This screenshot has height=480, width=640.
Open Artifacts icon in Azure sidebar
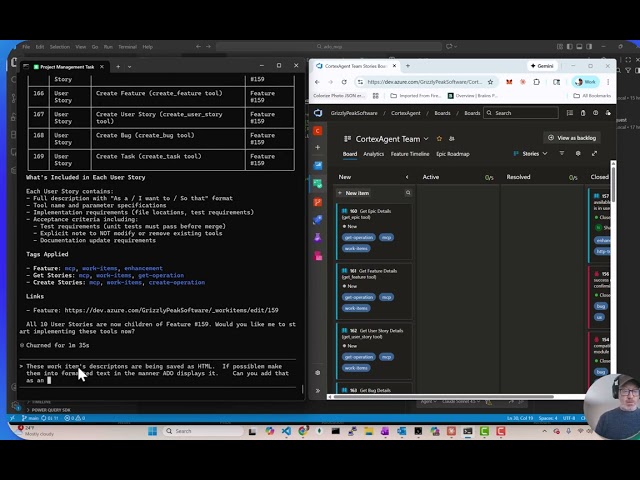click(318, 256)
